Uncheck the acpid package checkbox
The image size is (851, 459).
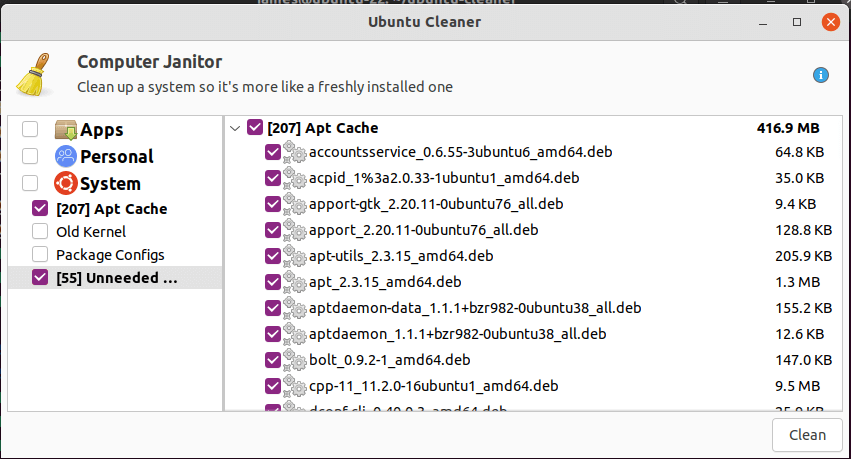[x=273, y=179]
